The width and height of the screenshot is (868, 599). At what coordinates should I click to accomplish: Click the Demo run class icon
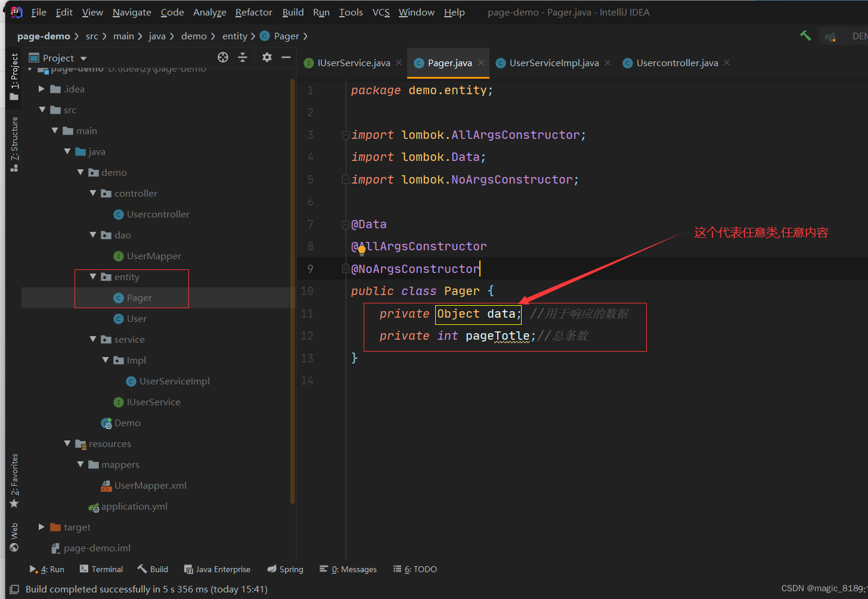pyautogui.click(x=106, y=423)
